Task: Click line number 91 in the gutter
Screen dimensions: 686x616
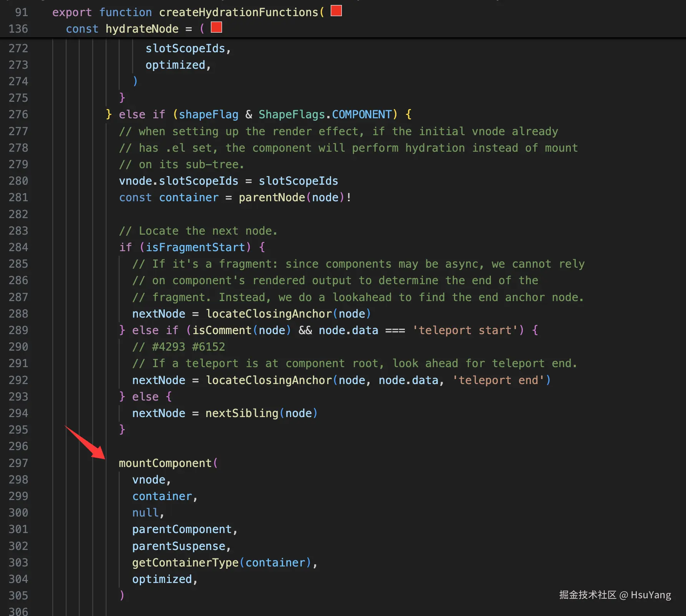Action: point(22,12)
